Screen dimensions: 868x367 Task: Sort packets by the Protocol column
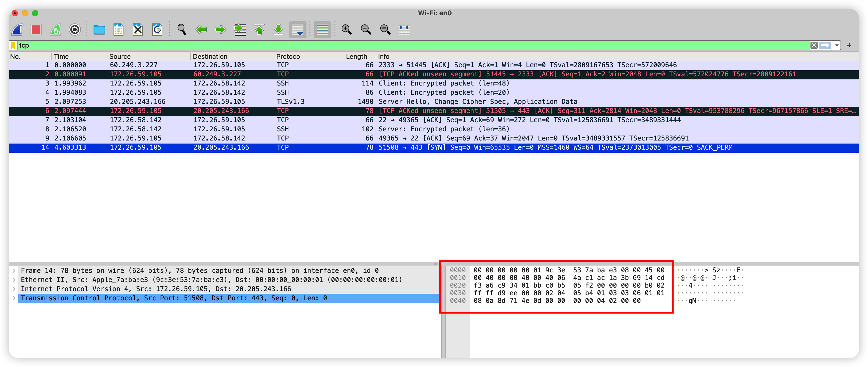point(289,57)
